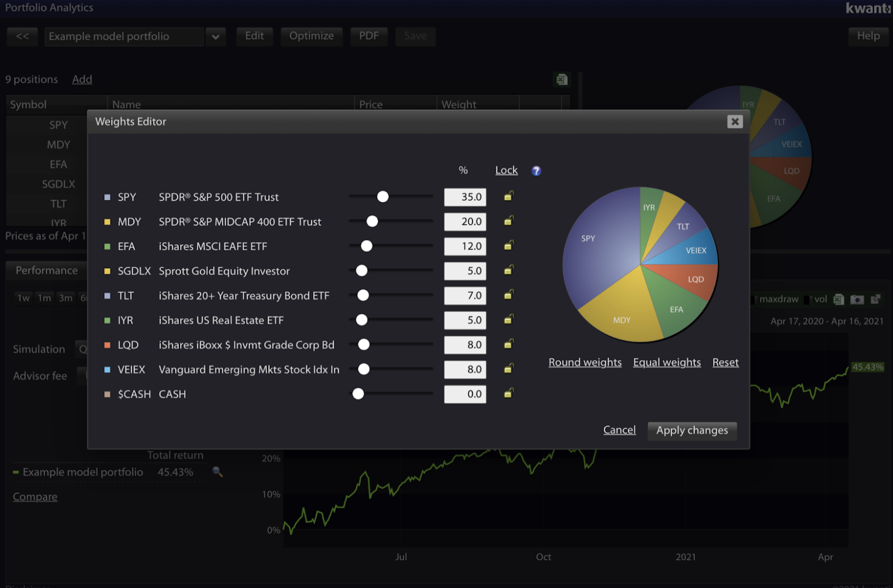
Task: Select the 1w time range
Action: 23,298
